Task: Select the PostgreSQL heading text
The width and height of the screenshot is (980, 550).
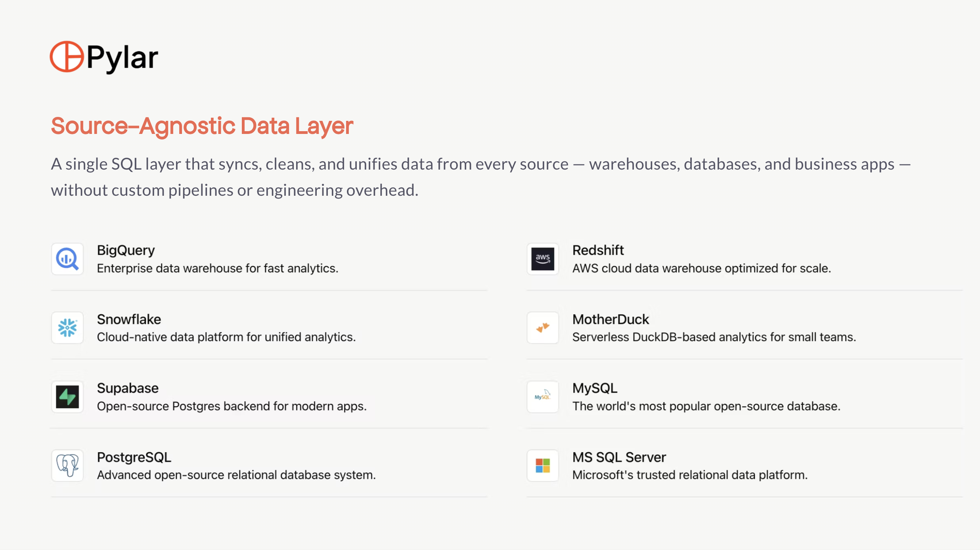Action: point(134,457)
